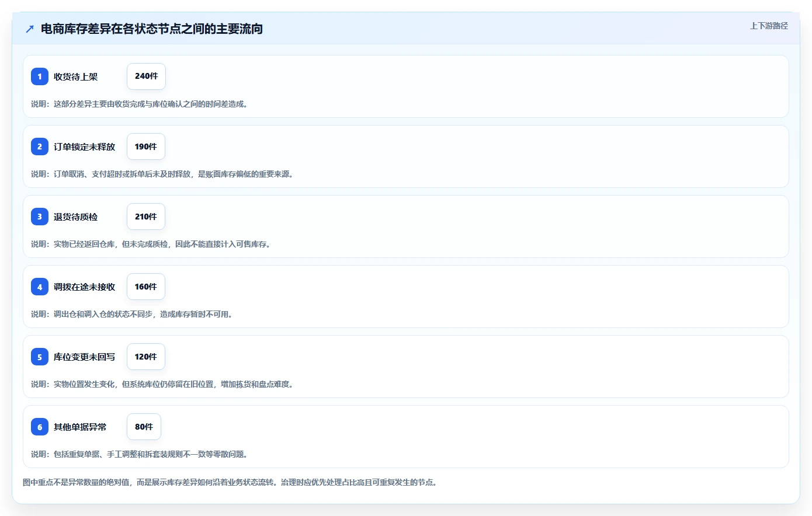Click the arrow icon beside the title
This screenshot has width=812, height=516.
click(x=30, y=29)
